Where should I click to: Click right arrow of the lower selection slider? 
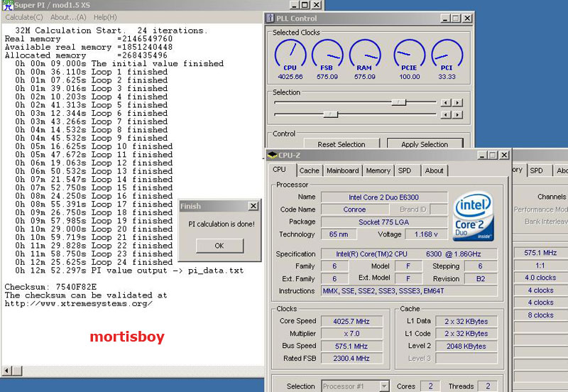coord(457,115)
